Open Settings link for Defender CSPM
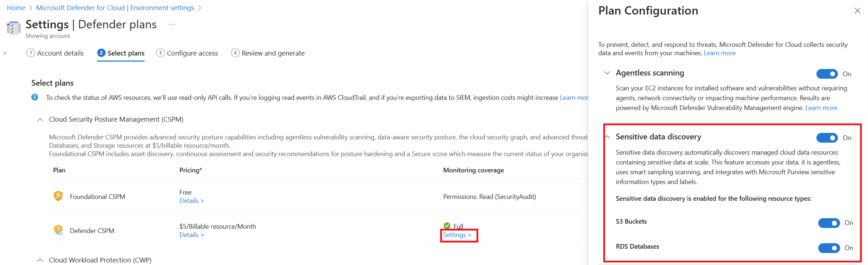Viewport: 868px width, 265px height. point(457,235)
